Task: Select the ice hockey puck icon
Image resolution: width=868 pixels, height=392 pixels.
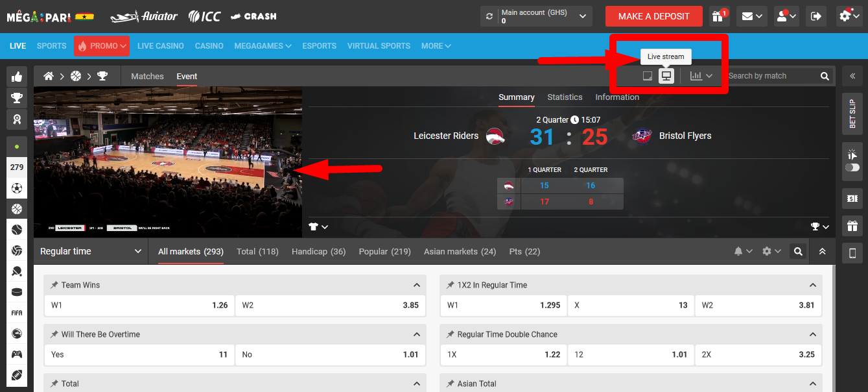Action: 17,292
